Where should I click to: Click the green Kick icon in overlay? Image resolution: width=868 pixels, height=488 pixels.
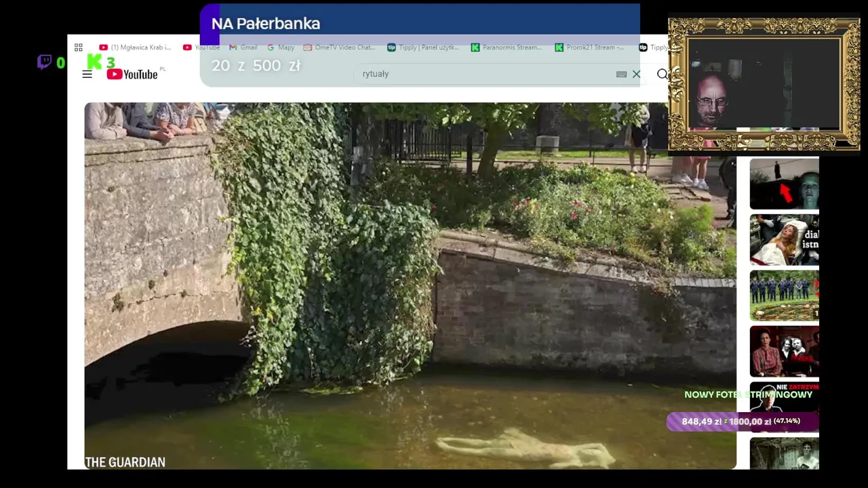(94, 62)
